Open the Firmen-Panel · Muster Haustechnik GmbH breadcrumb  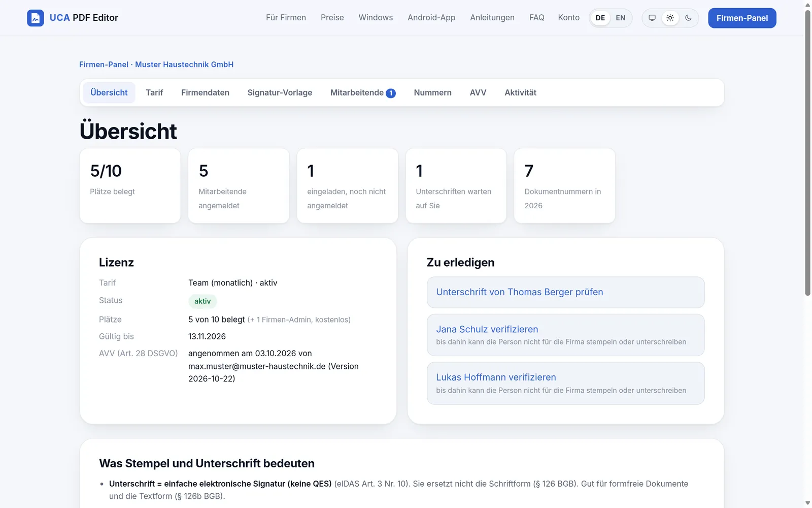[x=156, y=65]
